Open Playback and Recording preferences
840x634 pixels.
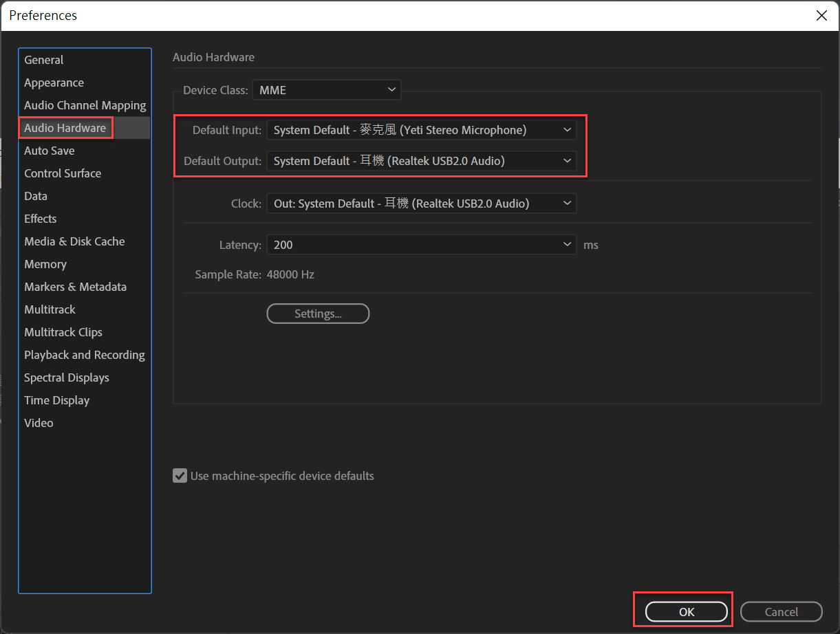click(85, 355)
